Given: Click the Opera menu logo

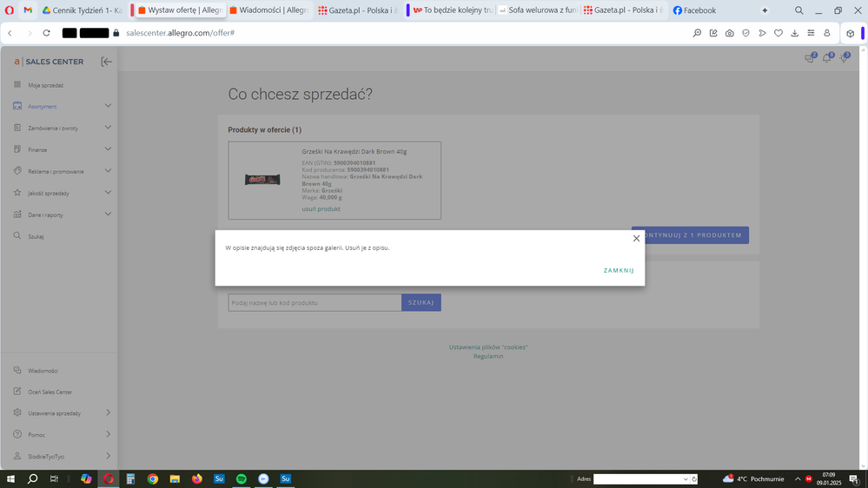Looking at the screenshot, I should tap(10, 10).
